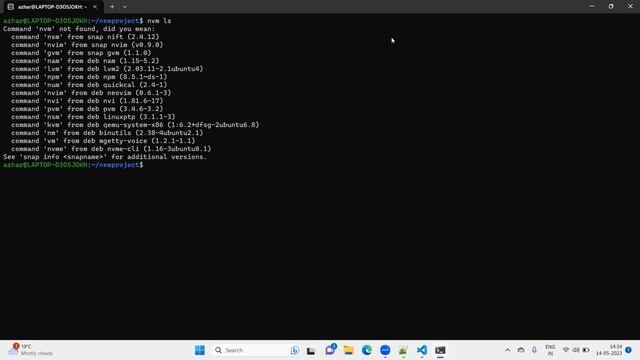This screenshot has width=640, height=360.
Task: Open the Chat app on taskbar
Action: [330, 350]
